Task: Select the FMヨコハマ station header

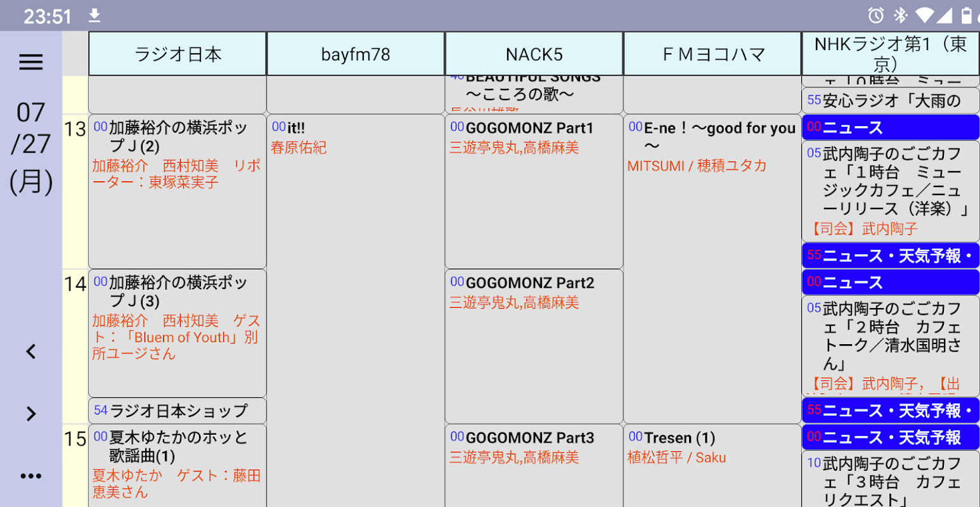Action: click(712, 54)
